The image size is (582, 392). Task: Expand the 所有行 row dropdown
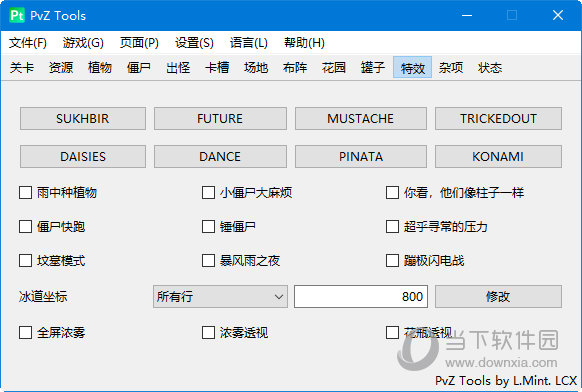[x=220, y=297]
